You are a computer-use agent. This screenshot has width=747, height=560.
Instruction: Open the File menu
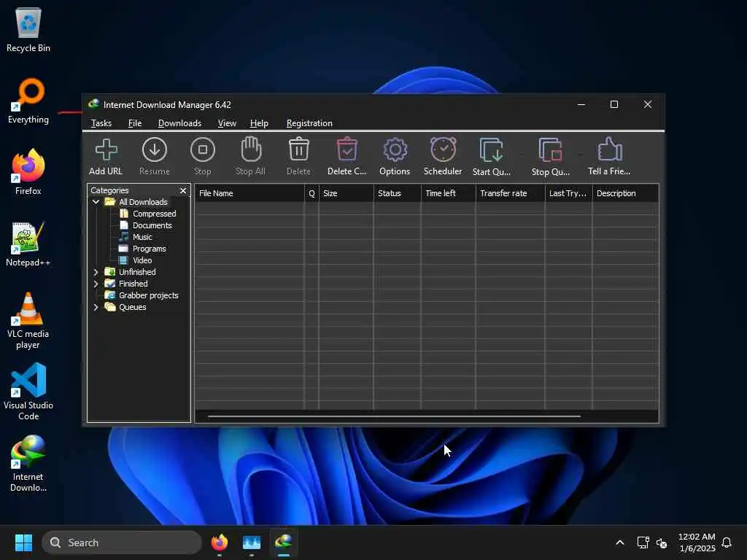[x=135, y=123]
